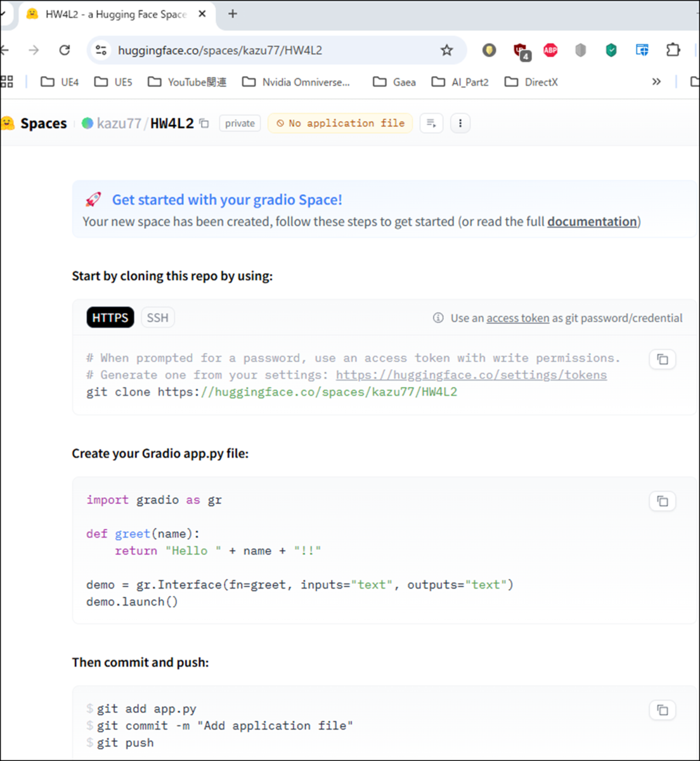The image size is (700, 761).
Task: Open the Extensions puzzle-piece menu
Action: click(673, 50)
